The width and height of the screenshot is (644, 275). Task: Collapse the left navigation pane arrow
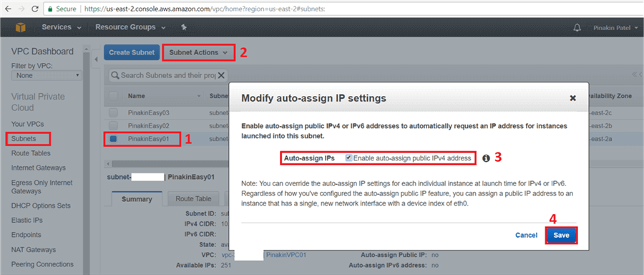point(96,60)
